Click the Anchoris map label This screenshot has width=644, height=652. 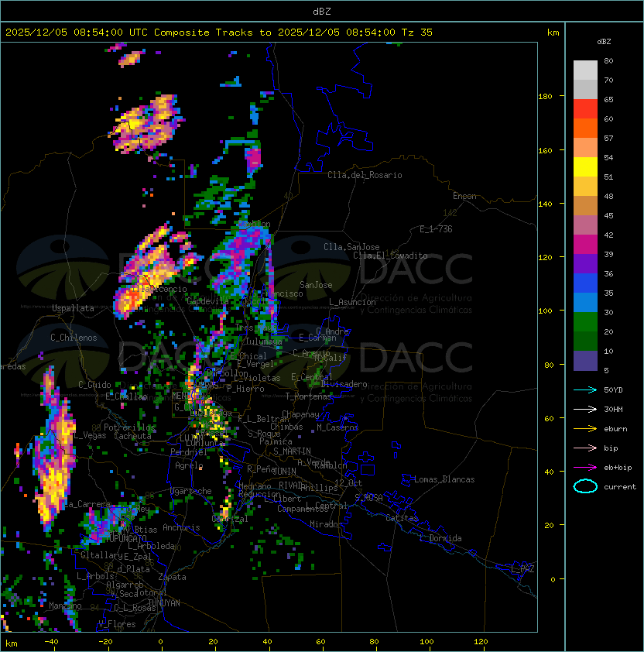pos(181,527)
